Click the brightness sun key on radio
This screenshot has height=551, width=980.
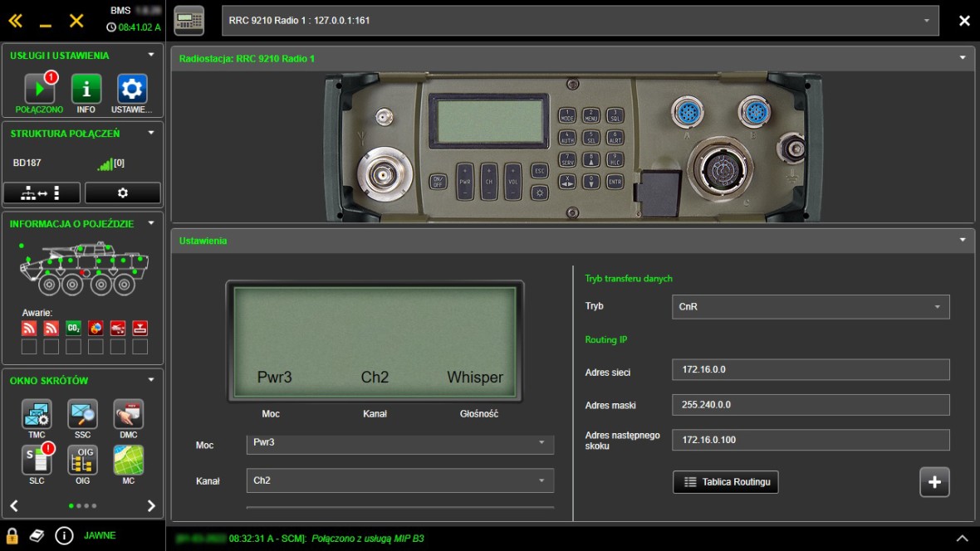539,193
